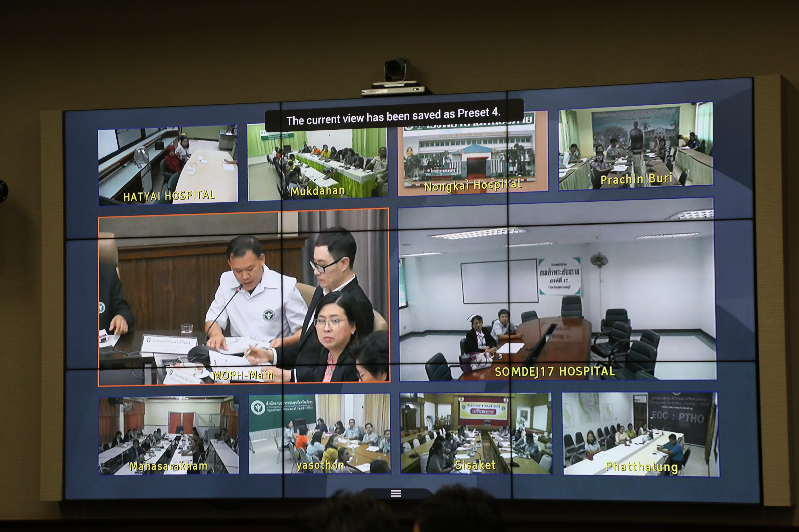Select the SOMDEJ17 HOSPITAL video tile
799x532 pixels.
[557, 289]
